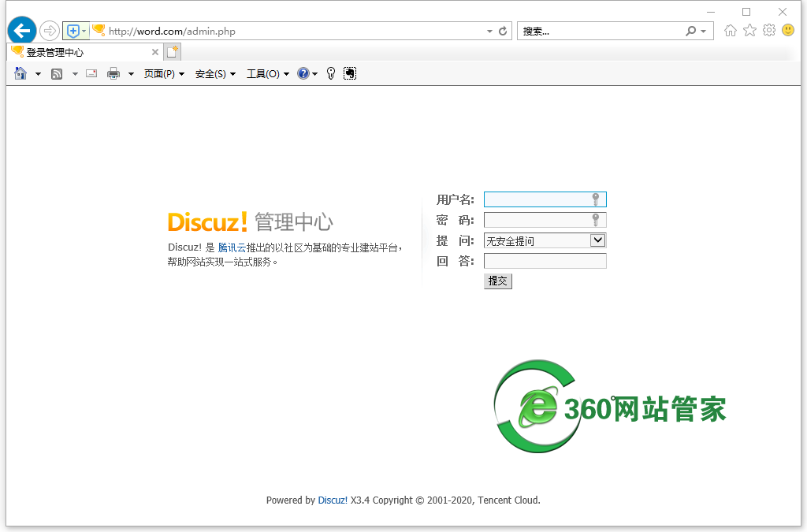Expand the shield icon dropdown arrow
This screenshot has width=807, height=532.
tap(84, 32)
